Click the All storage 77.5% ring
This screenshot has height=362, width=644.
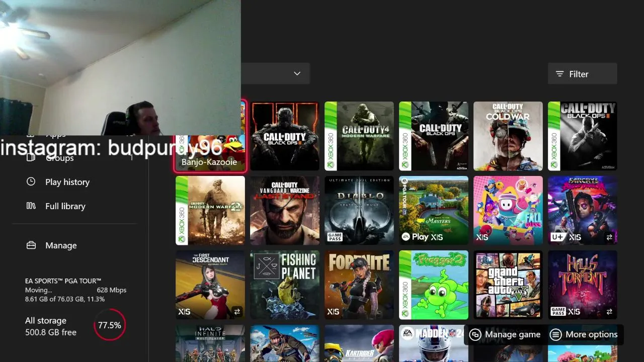109,325
